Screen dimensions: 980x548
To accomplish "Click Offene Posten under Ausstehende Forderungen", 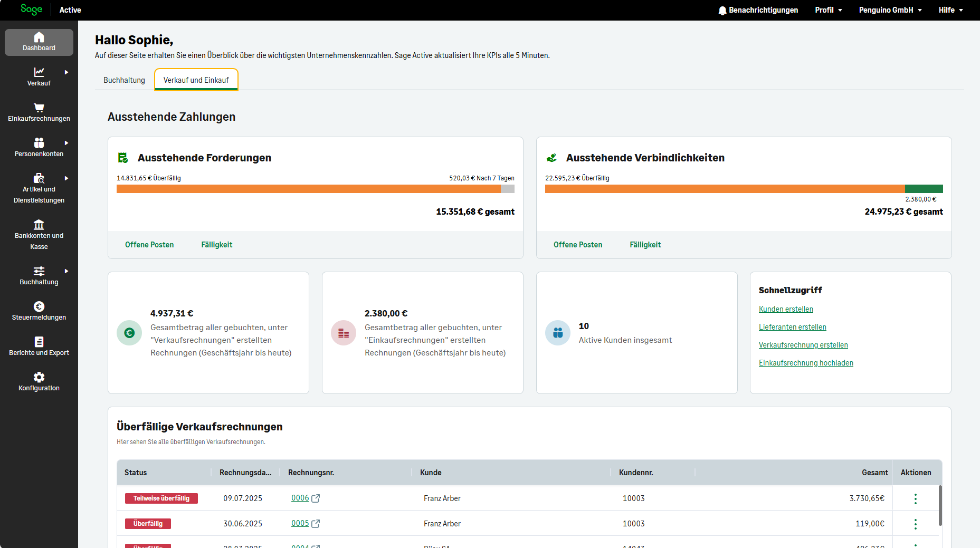I will coord(149,245).
